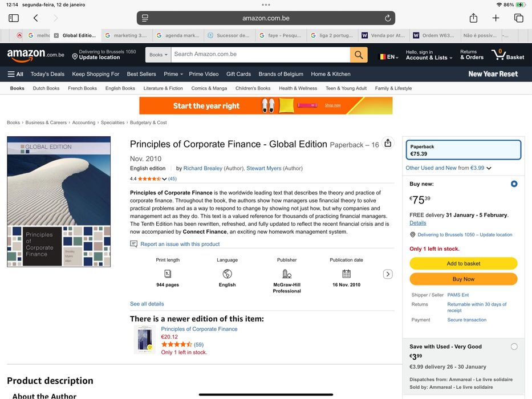
Task: Click the orange search magnifier button
Action: point(359,55)
